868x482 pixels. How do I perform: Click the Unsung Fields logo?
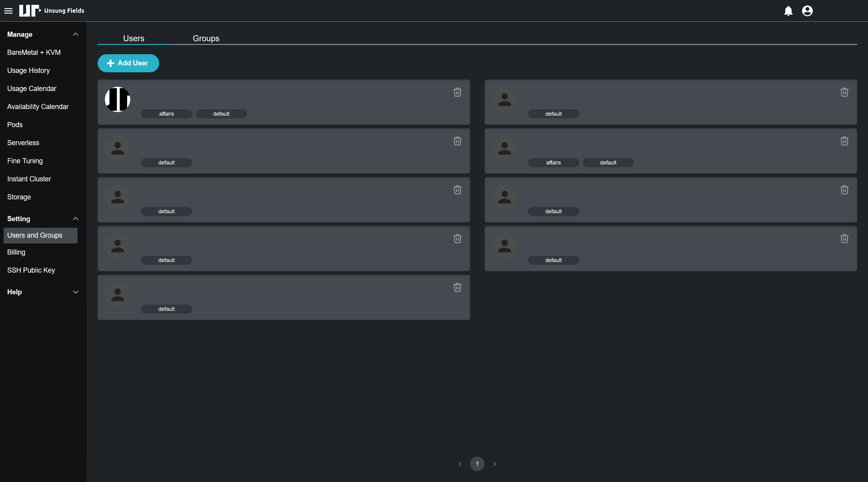point(52,11)
